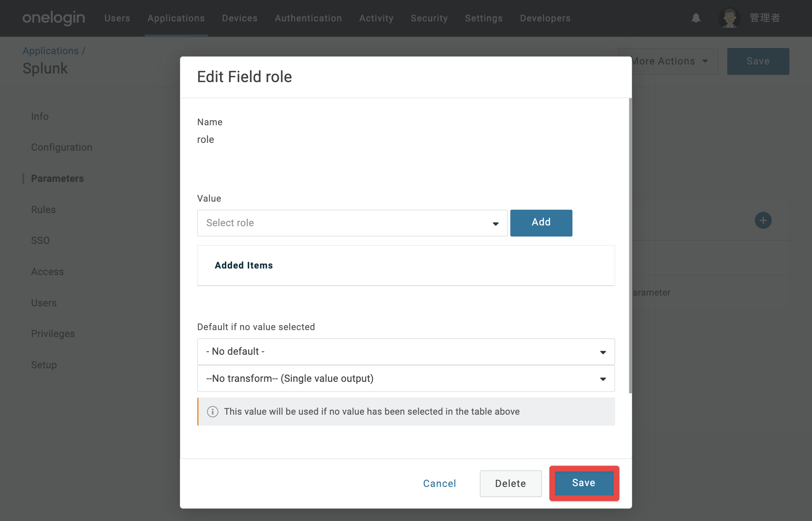Select the Access sidebar tab
Image resolution: width=812 pixels, height=521 pixels.
click(48, 272)
